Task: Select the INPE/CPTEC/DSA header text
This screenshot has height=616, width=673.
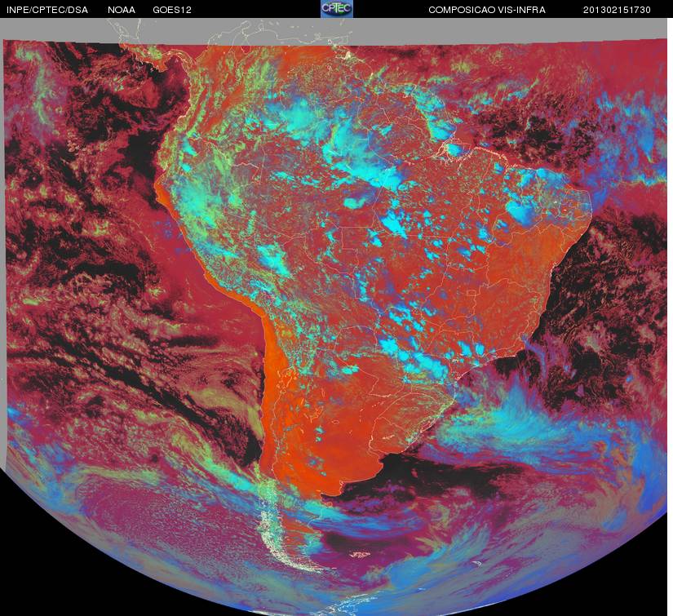Action: point(47,10)
